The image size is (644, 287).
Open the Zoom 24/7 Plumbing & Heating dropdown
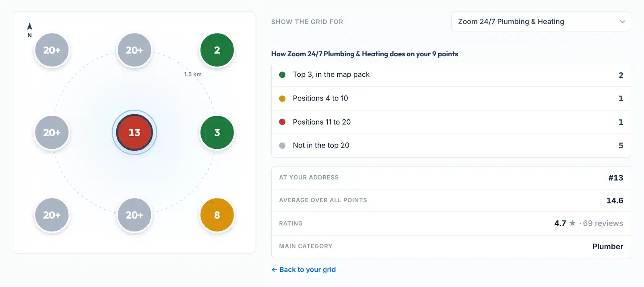pyautogui.click(x=541, y=22)
